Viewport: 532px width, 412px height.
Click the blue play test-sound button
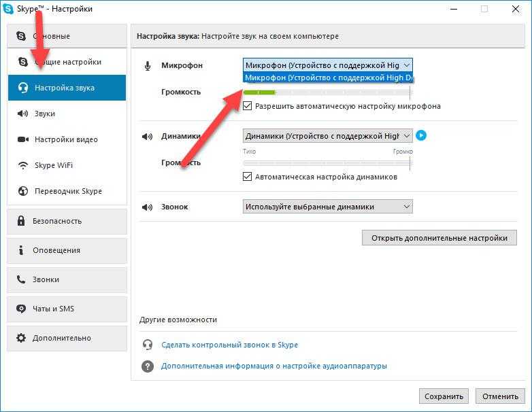pos(421,136)
